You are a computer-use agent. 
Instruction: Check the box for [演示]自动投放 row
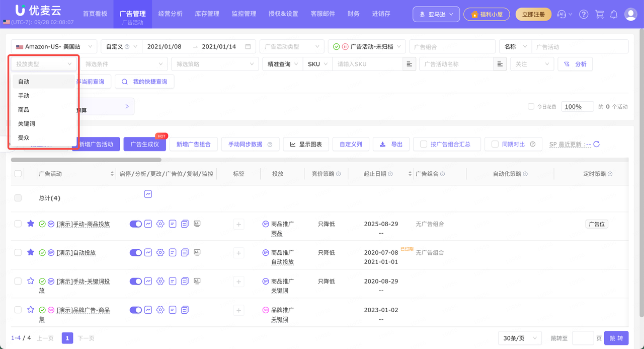(x=18, y=252)
